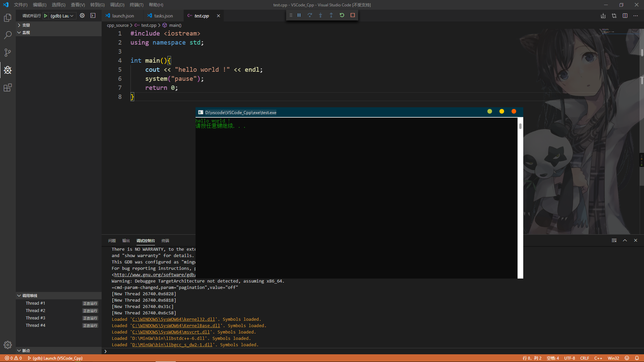The height and width of the screenshot is (362, 644).
Task: Open the 文件(F) File menu
Action: [x=21, y=5]
